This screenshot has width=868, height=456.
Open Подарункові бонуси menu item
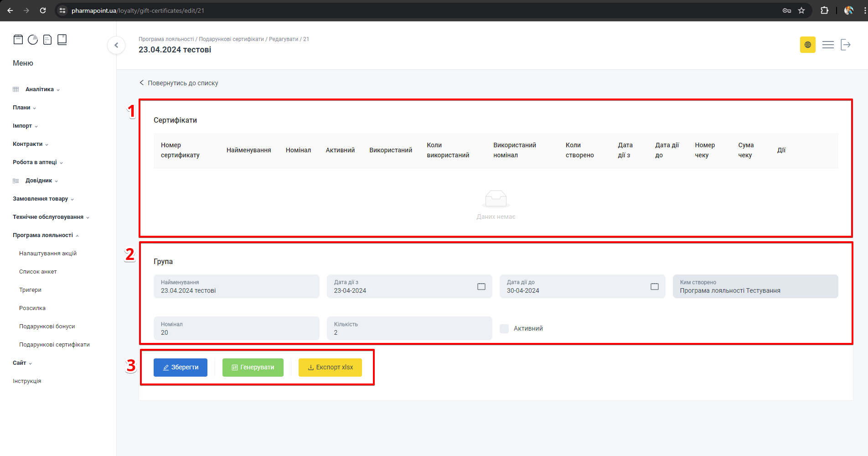pyautogui.click(x=47, y=326)
